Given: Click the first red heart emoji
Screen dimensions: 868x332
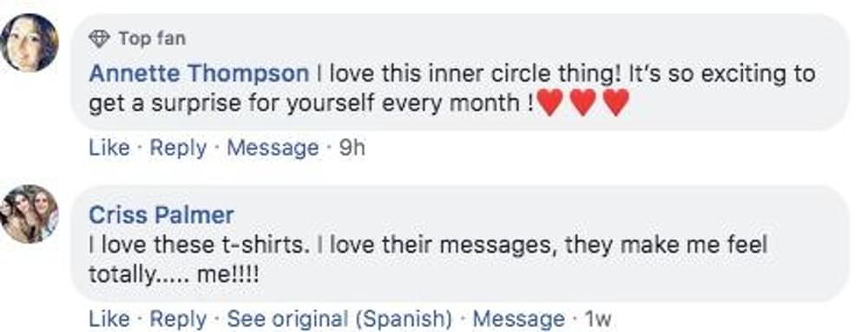Looking at the screenshot, I should (549, 103).
